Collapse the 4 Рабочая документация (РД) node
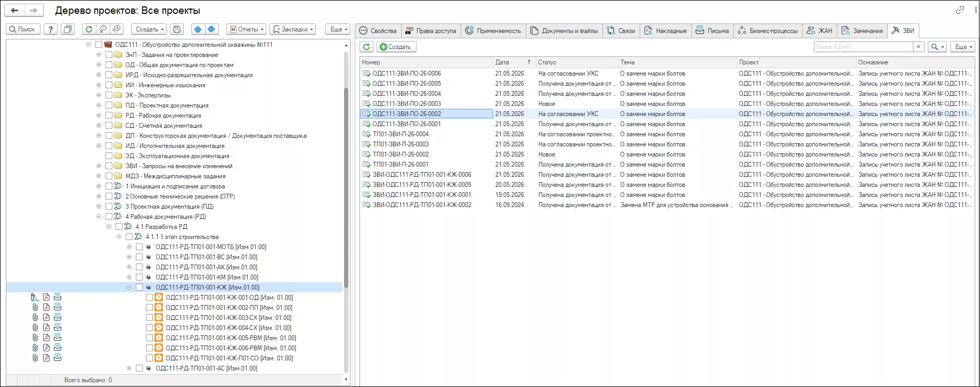This screenshot has width=980, height=387. [x=99, y=217]
